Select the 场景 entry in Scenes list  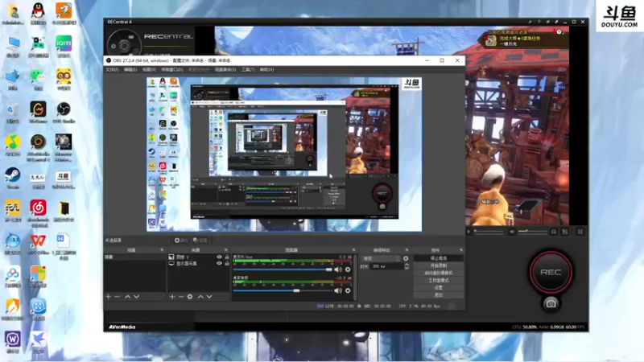pyautogui.click(x=134, y=257)
